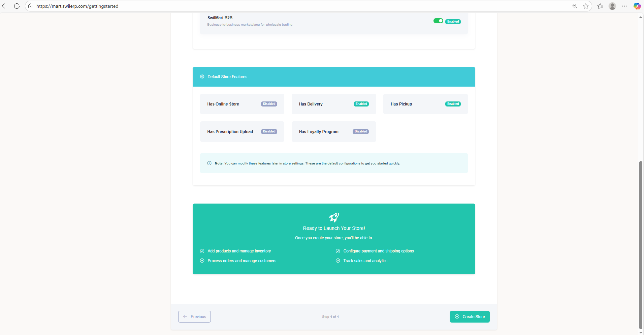644x335 pixels.
Task: Click the Disabled badge on Has Loyalty Program
Action: click(x=361, y=131)
